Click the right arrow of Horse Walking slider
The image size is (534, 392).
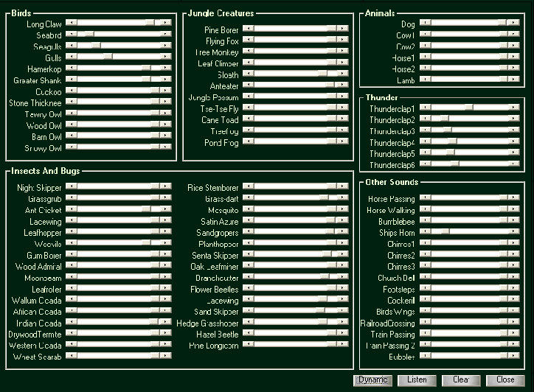point(513,209)
